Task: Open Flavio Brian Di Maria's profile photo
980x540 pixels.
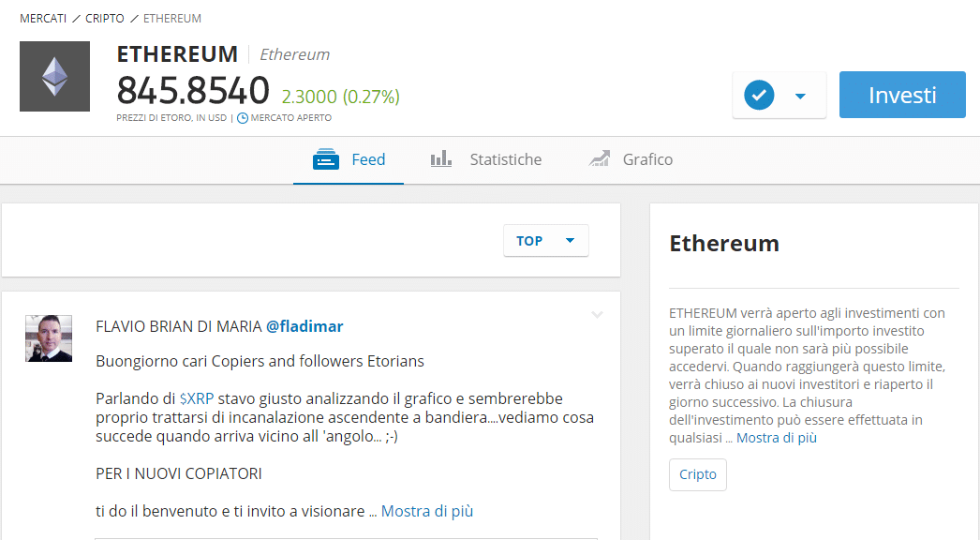Action: point(49,338)
